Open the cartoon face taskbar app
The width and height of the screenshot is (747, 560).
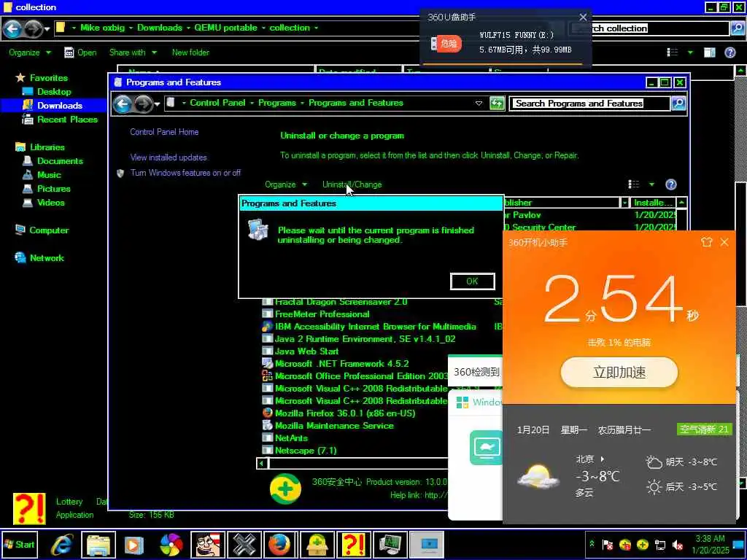(208, 545)
